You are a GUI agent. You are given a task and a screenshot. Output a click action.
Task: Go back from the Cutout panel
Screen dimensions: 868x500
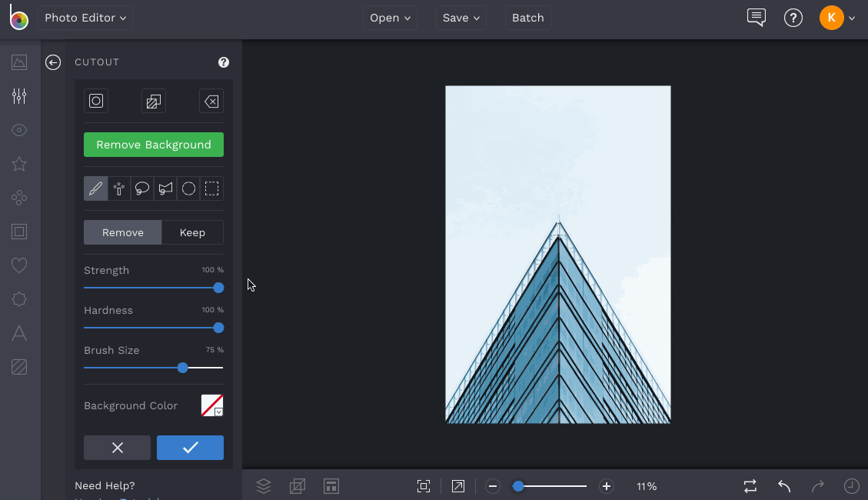click(53, 62)
